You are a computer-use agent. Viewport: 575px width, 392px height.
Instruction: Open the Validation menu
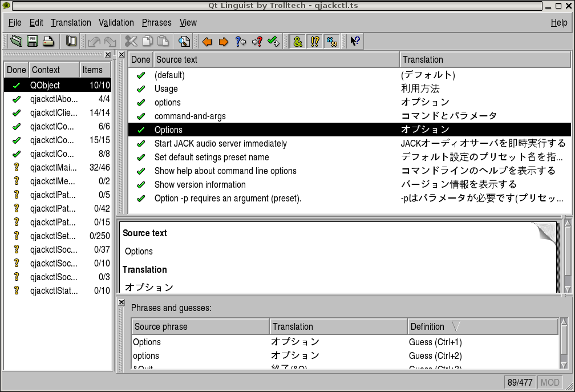point(116,23)
